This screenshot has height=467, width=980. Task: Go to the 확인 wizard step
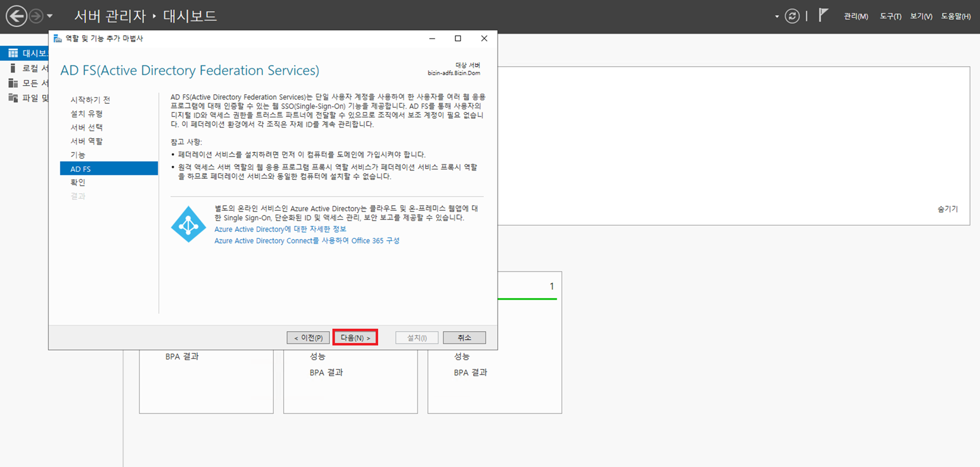77,182
